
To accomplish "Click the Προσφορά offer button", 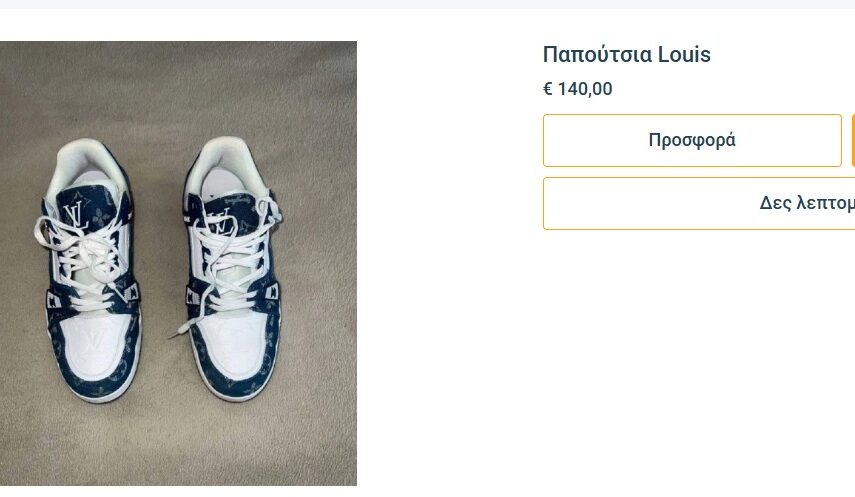I will (692, 140).
